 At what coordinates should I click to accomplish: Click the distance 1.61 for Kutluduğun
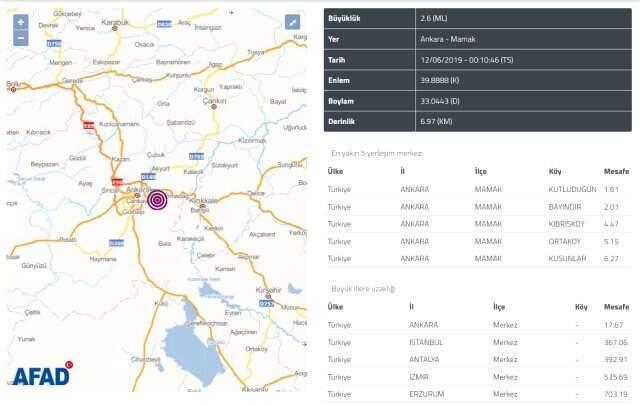coord(611,189)
